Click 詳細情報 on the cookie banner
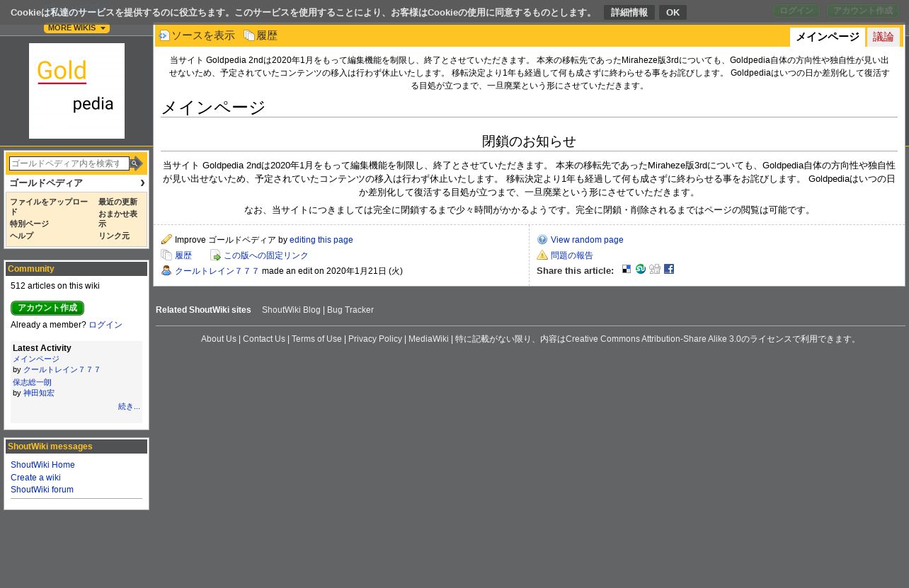Viewport: 909px width, 588px height. click(629, 13)
